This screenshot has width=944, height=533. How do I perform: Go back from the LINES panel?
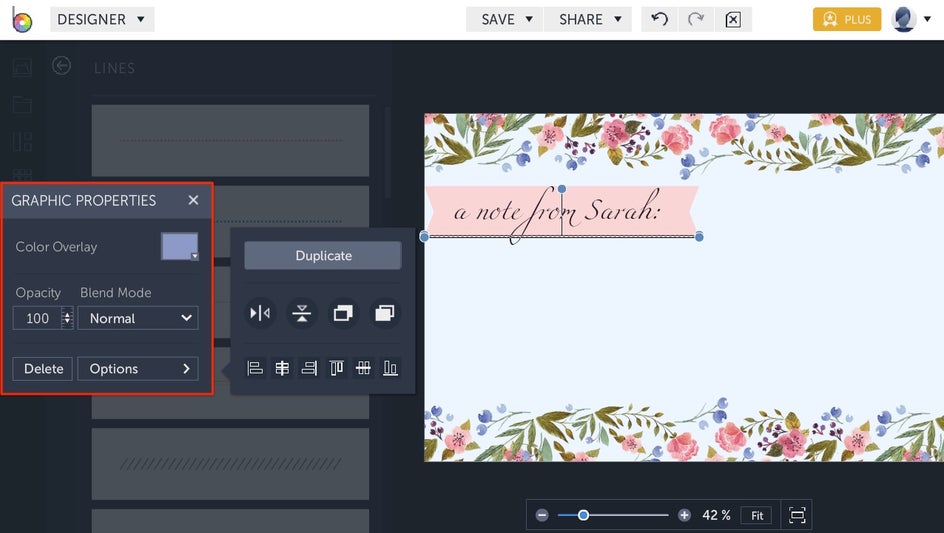tap(61, 66)
